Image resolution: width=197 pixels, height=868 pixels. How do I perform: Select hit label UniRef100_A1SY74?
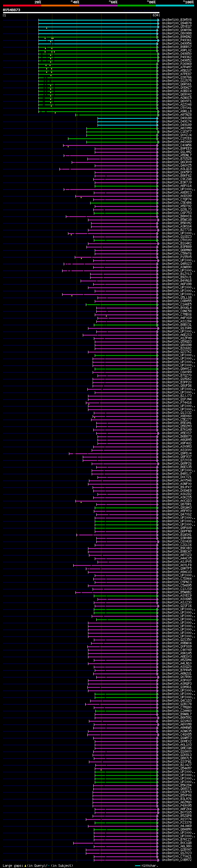(x=177, y=819)
